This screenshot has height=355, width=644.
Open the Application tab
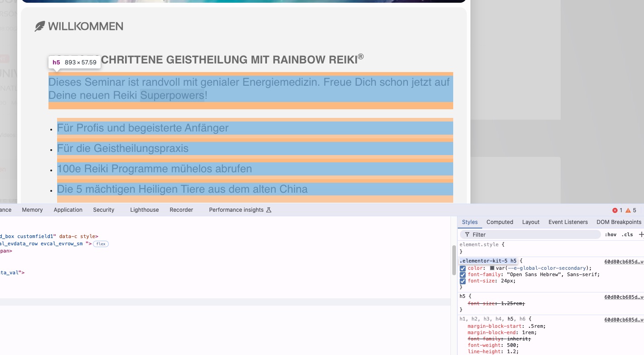(68, 210)
